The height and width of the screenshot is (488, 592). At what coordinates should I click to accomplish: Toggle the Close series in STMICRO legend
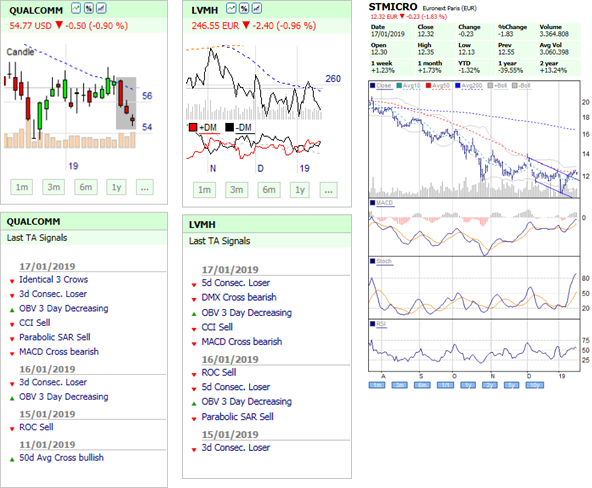tap(381, 86)
